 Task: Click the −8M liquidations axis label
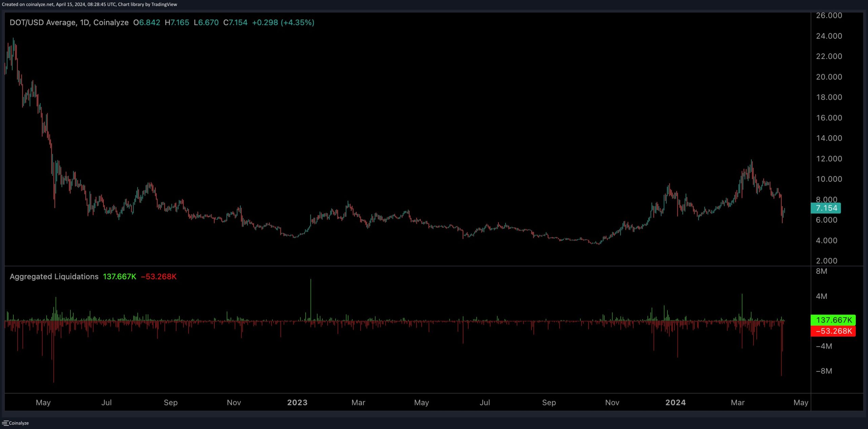(824, 371)
